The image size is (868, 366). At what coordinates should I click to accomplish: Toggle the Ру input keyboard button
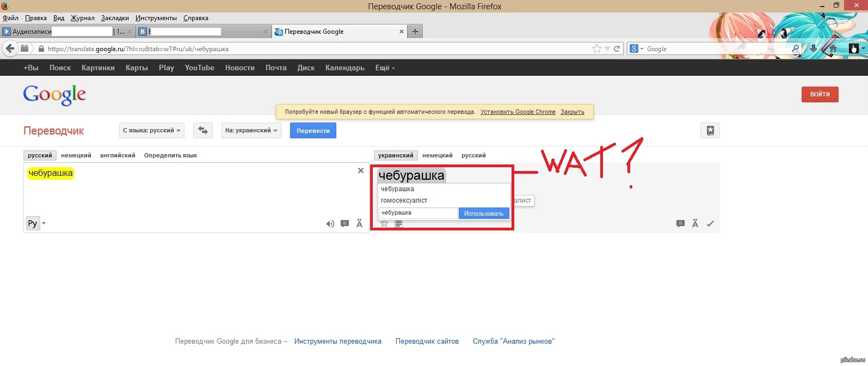(33, 223)
